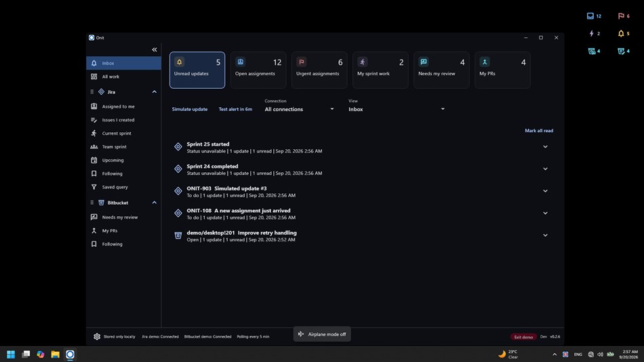Click Mark all read
Viewport: 644px width, 362px height.
(x=539, y=131)
